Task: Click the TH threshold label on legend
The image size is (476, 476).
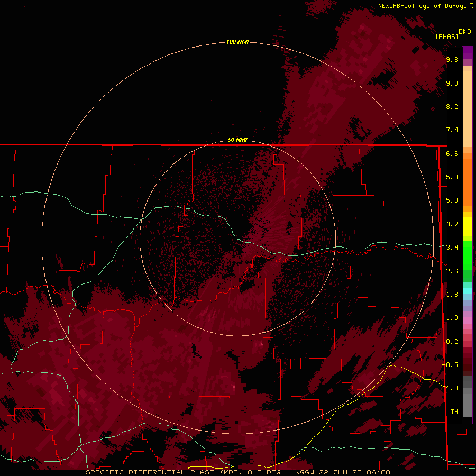Action: [454, 412]
